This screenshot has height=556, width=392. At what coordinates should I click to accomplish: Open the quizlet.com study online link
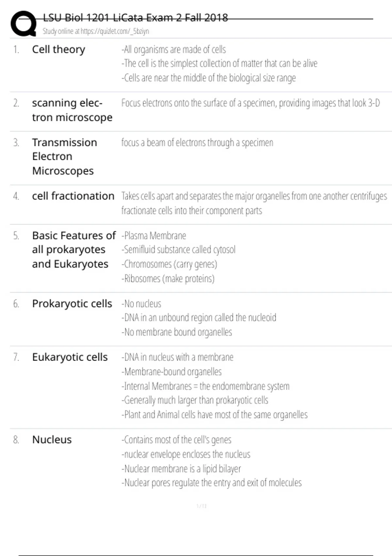coord(96,31)
